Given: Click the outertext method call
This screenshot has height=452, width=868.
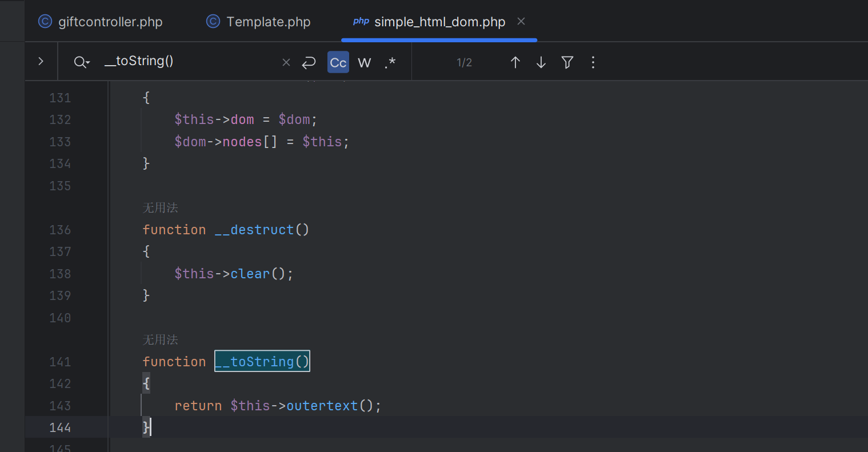Looking at the screenshot, I should point(322,406).
